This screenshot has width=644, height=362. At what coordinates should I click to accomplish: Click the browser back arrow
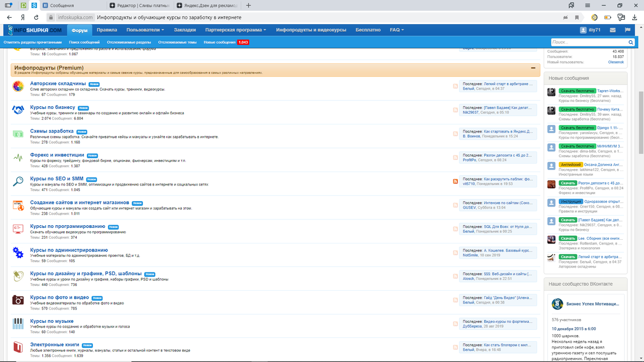10,17
